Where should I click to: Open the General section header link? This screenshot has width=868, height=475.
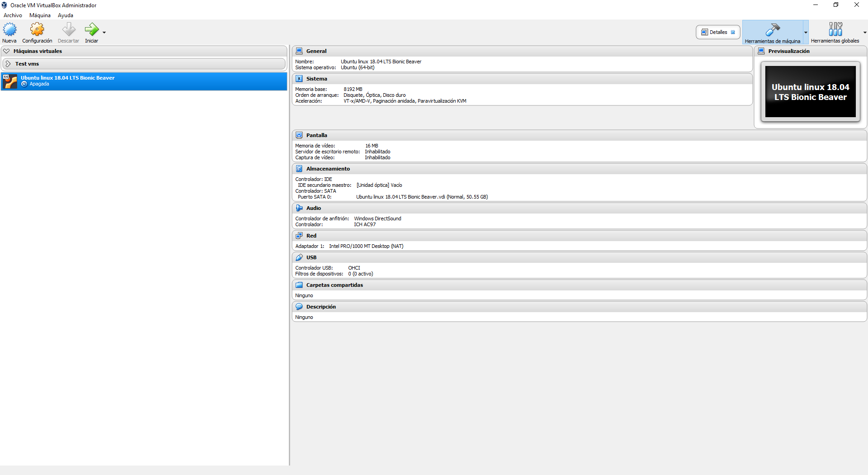pos(316,51)
